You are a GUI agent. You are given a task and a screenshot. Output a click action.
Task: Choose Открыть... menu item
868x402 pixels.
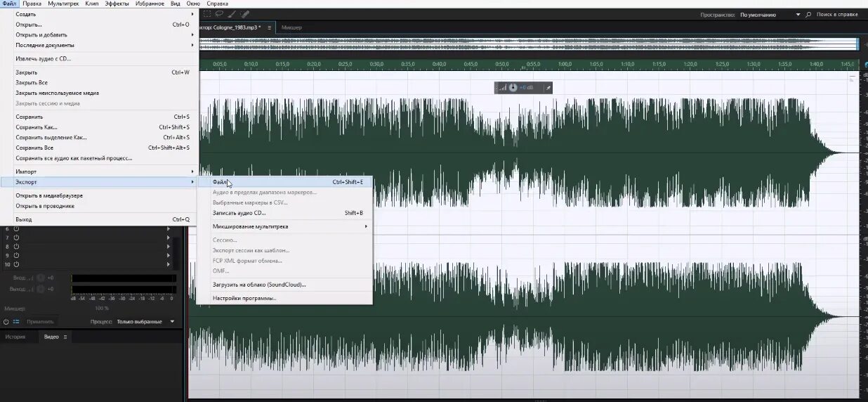pyautogui.click(x=99, y=25)
